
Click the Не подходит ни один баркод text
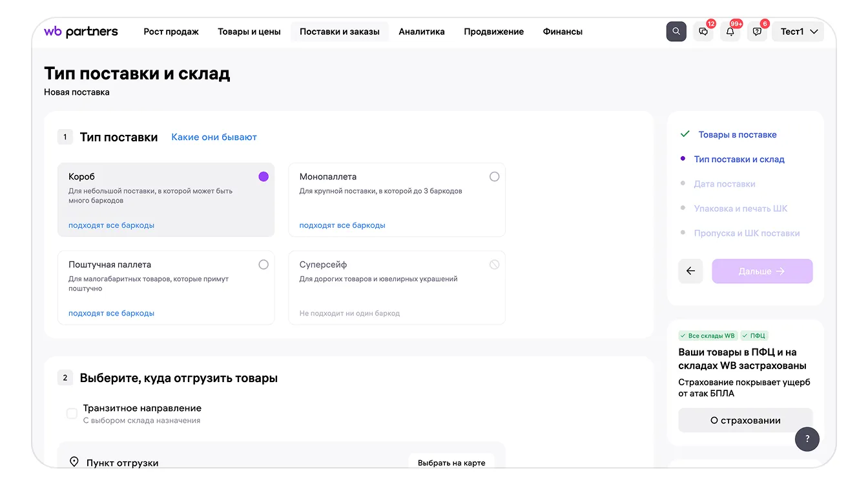(x=349, y=313)
